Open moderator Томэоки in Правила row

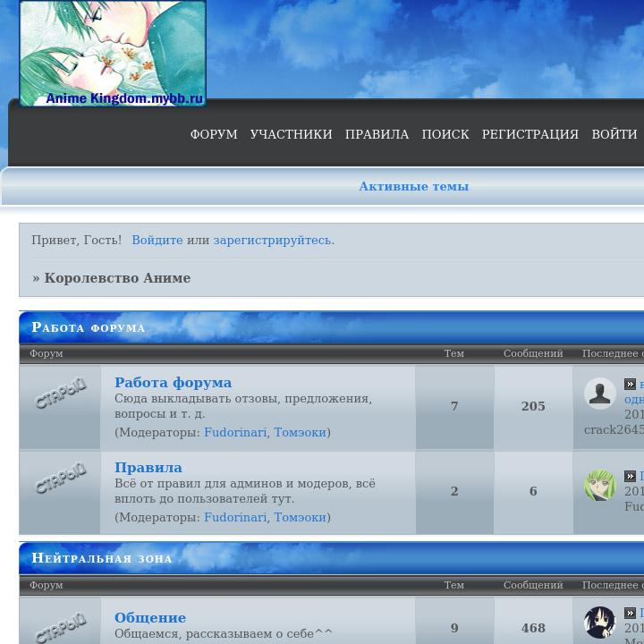[x=300, y=518]
